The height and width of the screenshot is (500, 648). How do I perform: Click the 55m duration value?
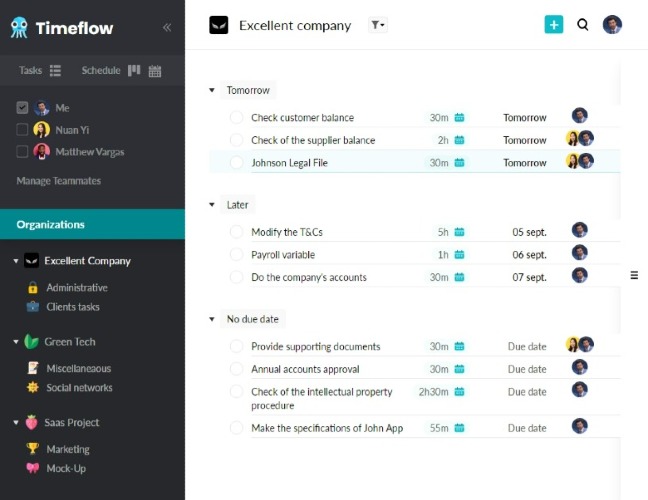[439, 428]
